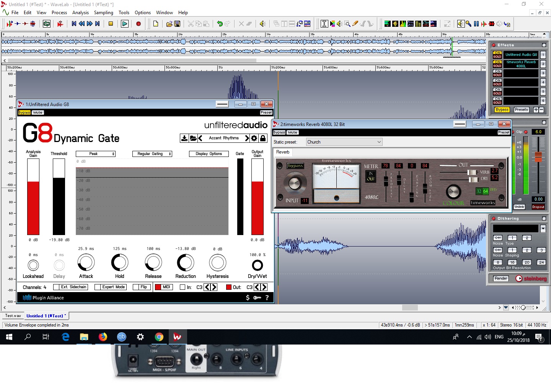Open the Regular Gating mode dropdown

[152, 154]
